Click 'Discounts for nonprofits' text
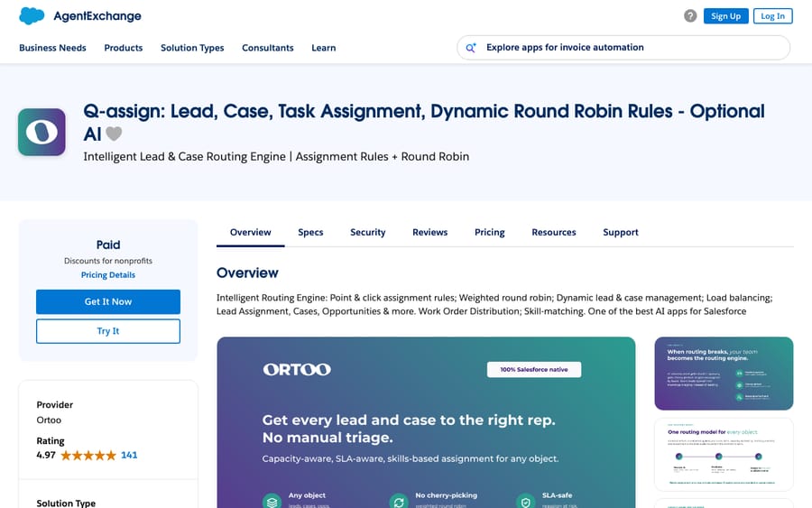The image size is (812, 508). (x=108, y=261)
